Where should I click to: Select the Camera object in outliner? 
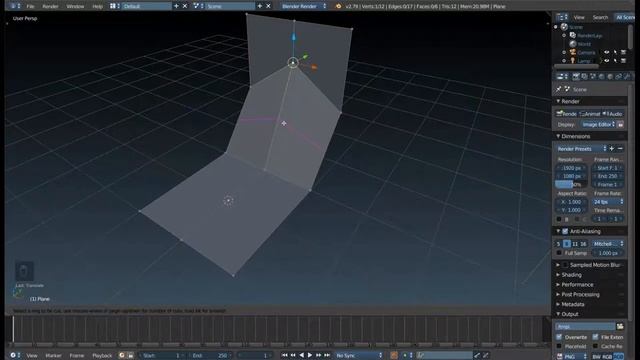[586, 52]
